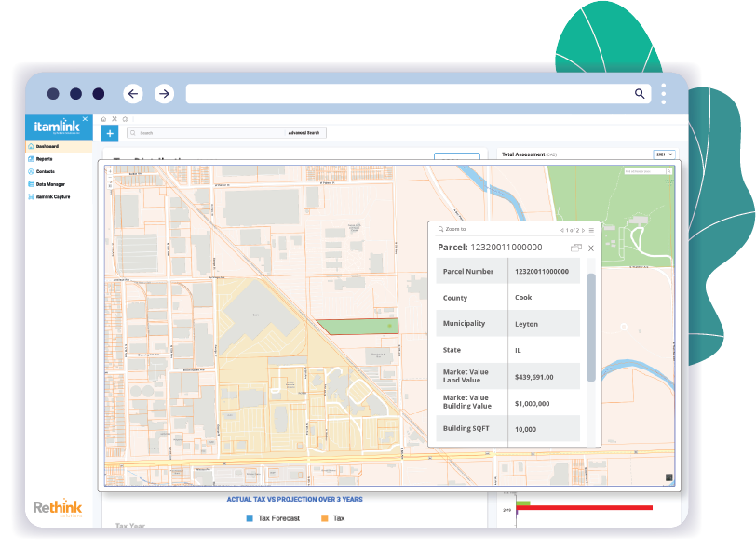Open the parcel popup hamburger menu

click(591, 229)
